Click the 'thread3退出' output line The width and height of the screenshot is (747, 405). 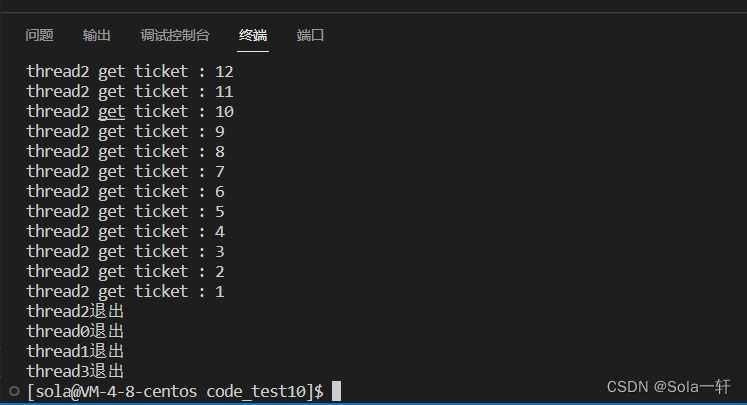point(75,372)
